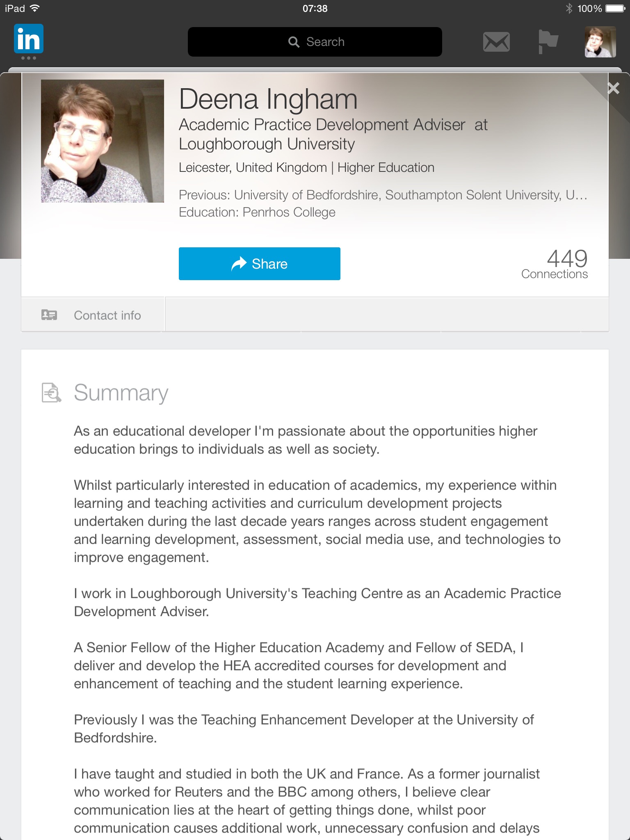Click the Summary section document icon
630x840 pixels.
(x=51, y=393)
